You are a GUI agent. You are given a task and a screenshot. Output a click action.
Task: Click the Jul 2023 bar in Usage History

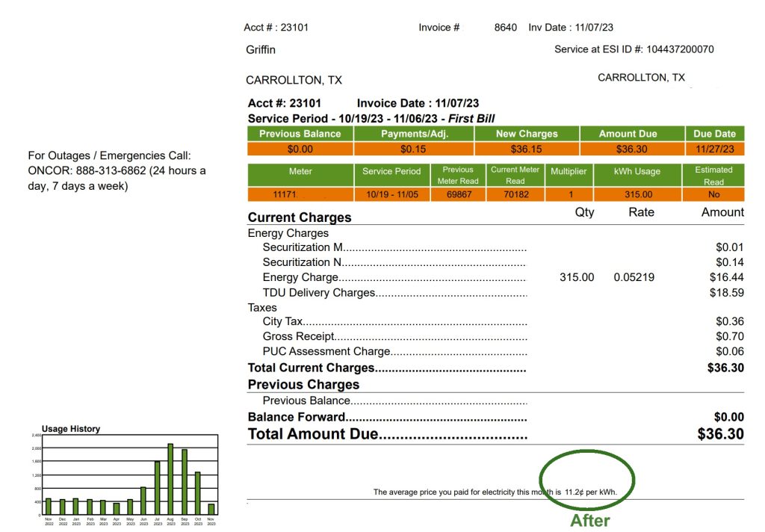click(157, 488)
